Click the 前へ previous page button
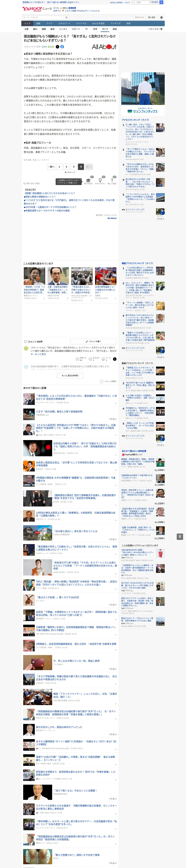 (51, 167)
